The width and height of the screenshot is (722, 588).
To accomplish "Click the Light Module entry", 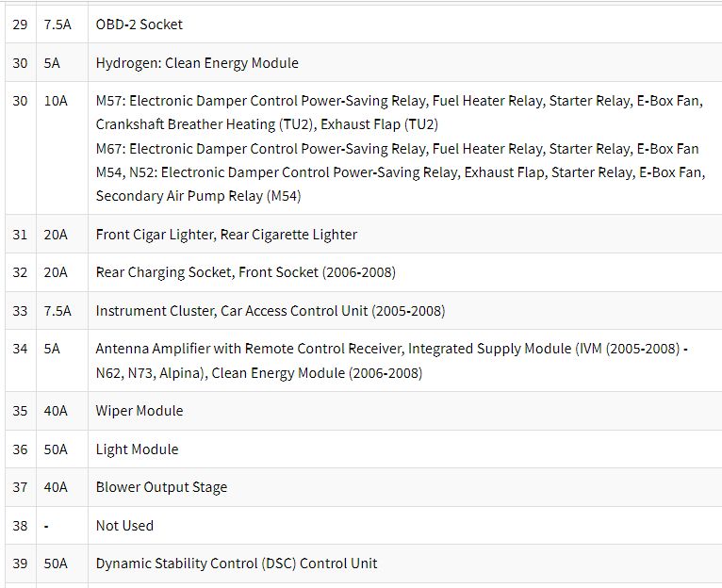I will pyautogui.click(x=138, y=449).
